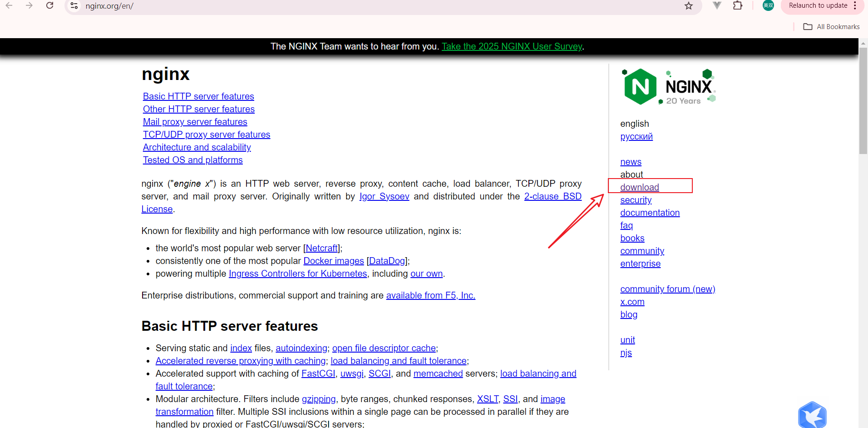Open FastCGI link
The height and width of the screenshot is (428, 868).
(318, 373)
